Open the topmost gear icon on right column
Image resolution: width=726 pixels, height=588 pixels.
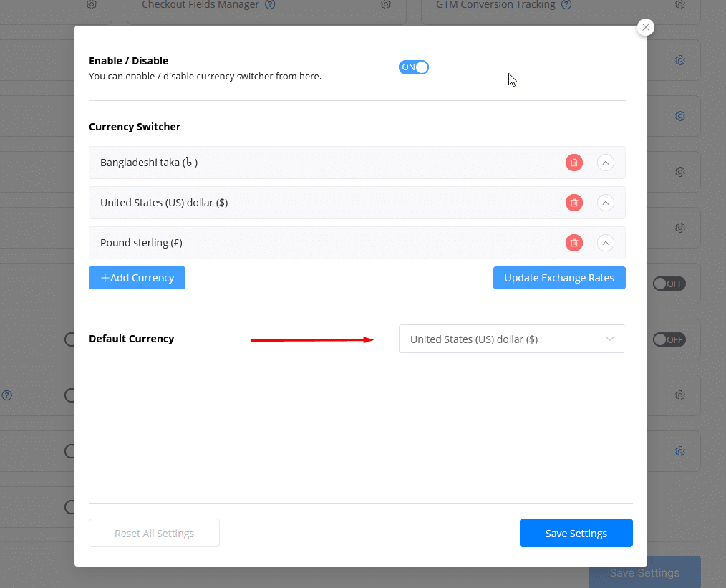tap(679, 60)
